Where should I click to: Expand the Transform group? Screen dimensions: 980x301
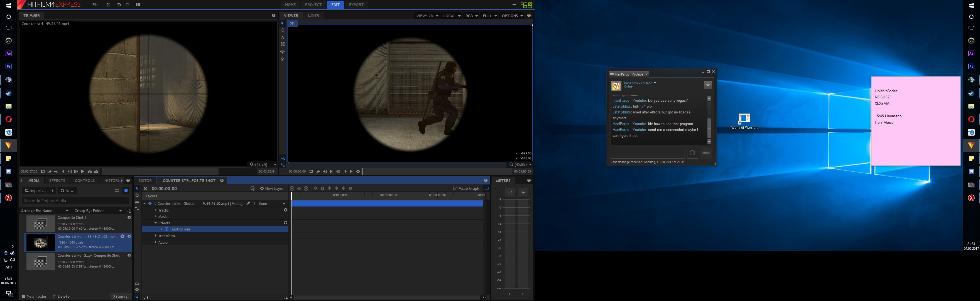click(156, 236)
